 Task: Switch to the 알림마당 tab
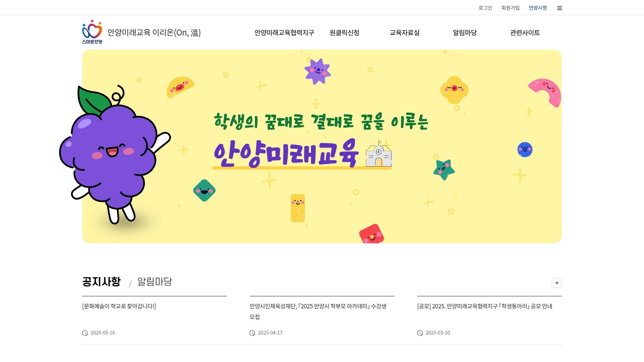point(155,282)
